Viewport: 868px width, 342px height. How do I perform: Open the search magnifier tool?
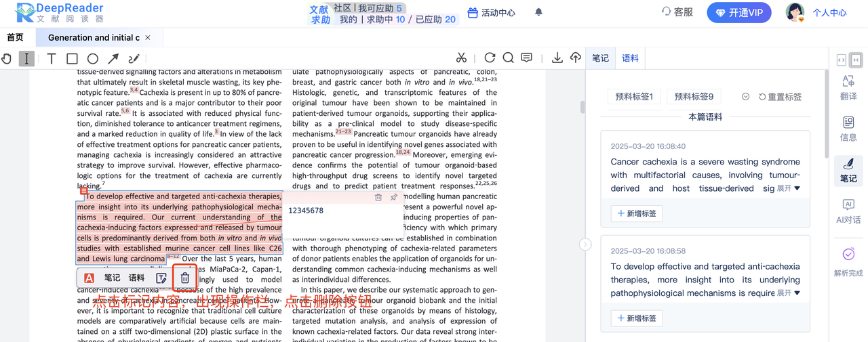508,58
